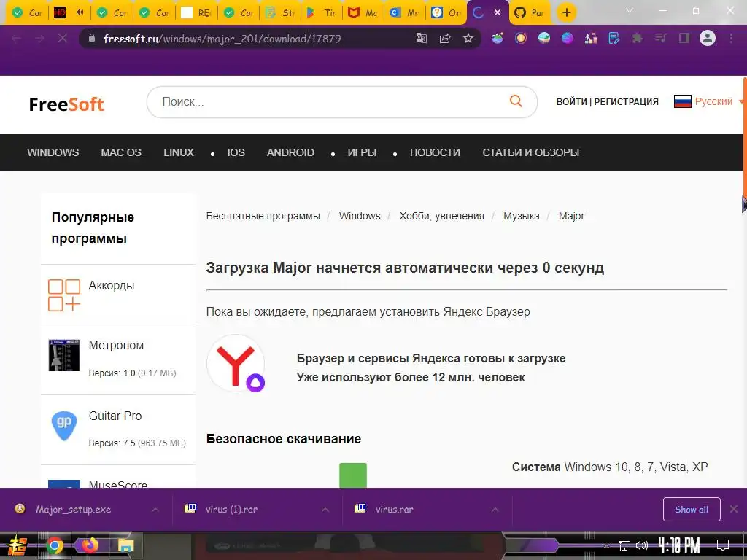Click the address bar URL
The width and height of the screenshot is (747, 560).
(x=222, y=39)
